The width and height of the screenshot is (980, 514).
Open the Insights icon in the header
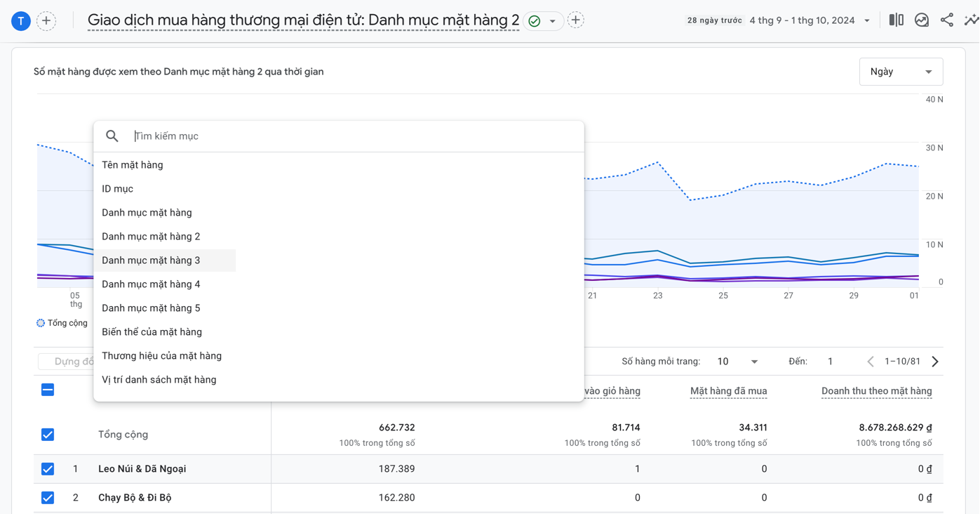[x=922, y=20]
